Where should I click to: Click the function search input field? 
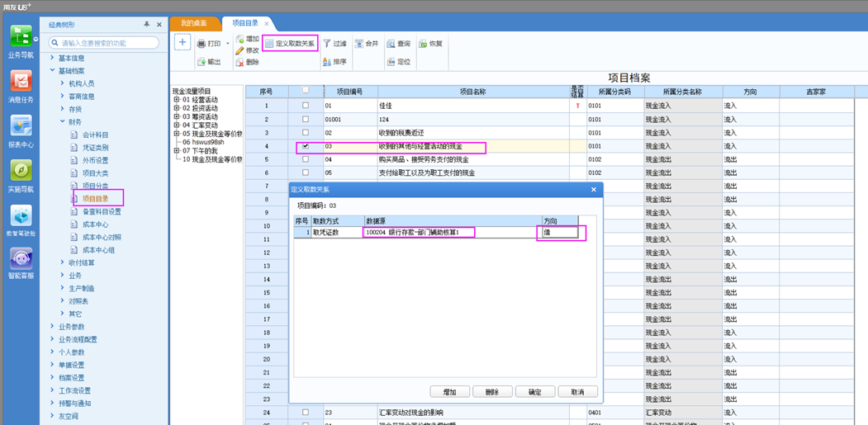pyautogui.click(x=104, y=43)
